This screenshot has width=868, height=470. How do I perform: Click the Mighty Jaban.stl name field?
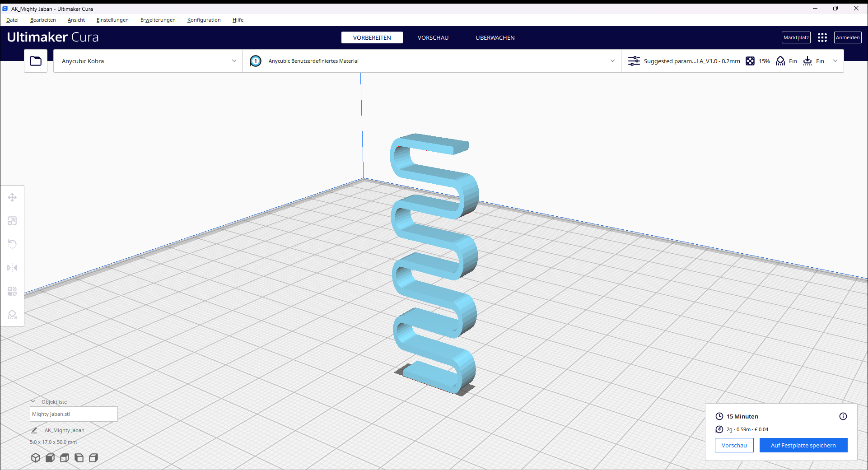(74, 414)
